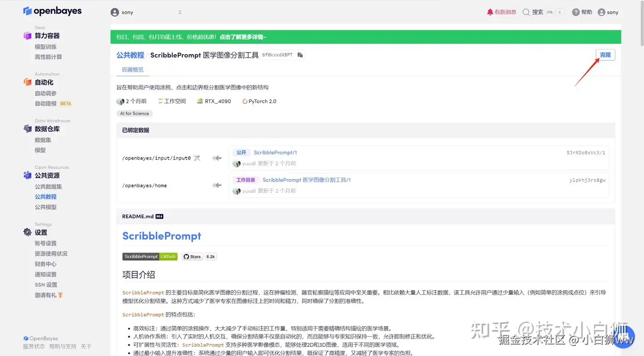Image resolution: width=644 pixels, height=356 pixels.
Task: Click the ScribblePrompt README heading link
Action: [x=161, y=236]
